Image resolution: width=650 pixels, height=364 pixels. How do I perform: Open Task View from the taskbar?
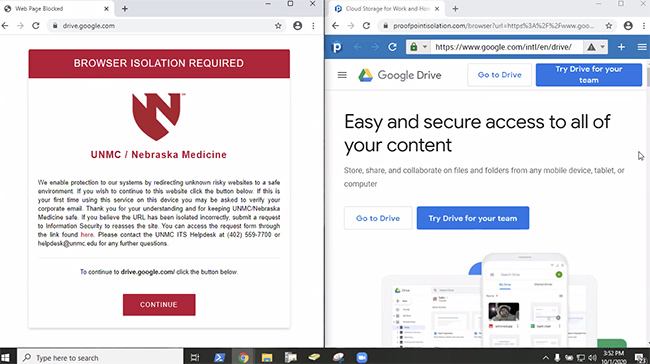coord(194,357)
